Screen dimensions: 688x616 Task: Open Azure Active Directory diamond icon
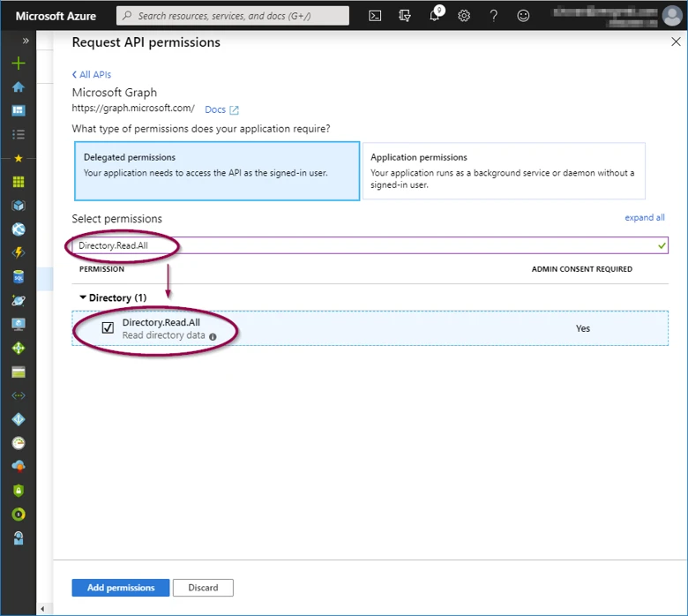[19, 419]
